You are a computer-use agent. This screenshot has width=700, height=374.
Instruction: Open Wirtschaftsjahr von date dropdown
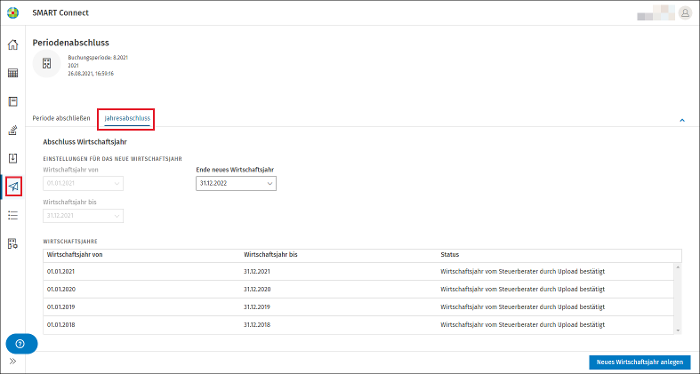pyautogui.click(x=83, y=183)
